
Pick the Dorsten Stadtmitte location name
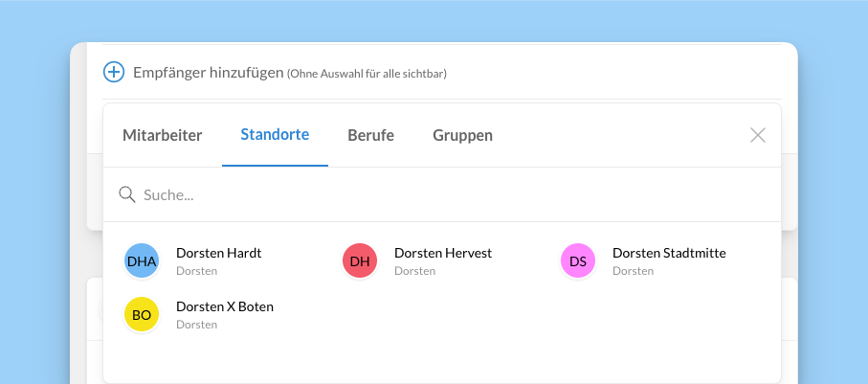pos(669,253)
